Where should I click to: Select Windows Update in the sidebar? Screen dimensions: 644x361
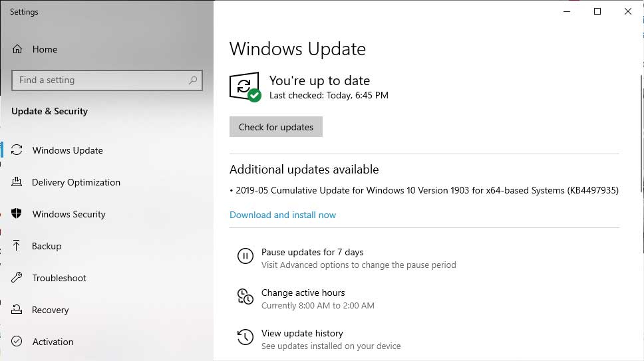coord(67,150)
